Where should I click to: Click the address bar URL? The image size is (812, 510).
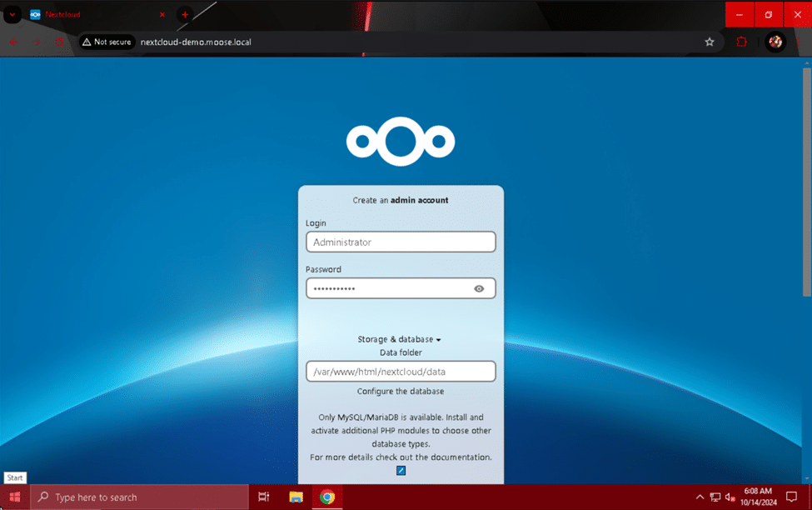tap(196, 42)
